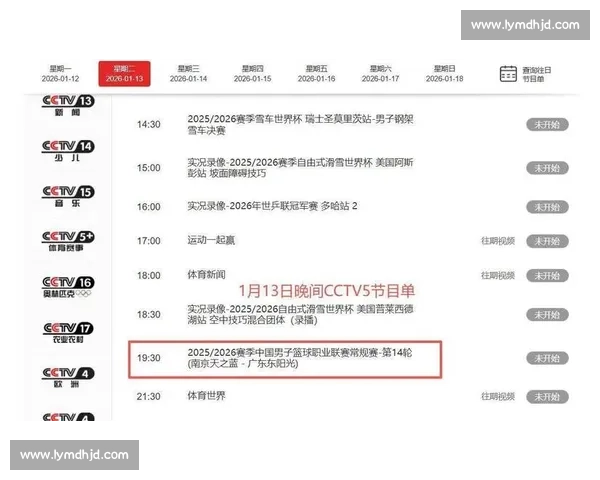Open 往期视频 for the 21:30 体育世界
This screenshot has width=600, height=480.
(x=498, y=397)
